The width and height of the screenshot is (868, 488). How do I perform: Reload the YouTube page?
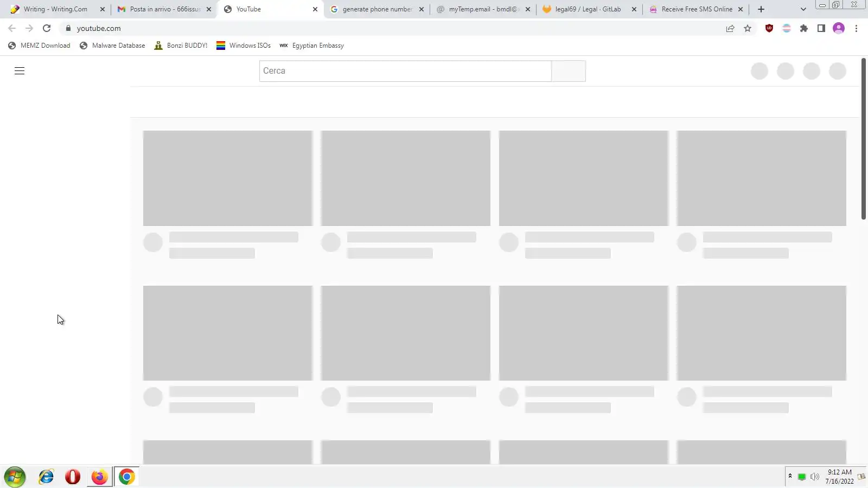pos(47,28)
